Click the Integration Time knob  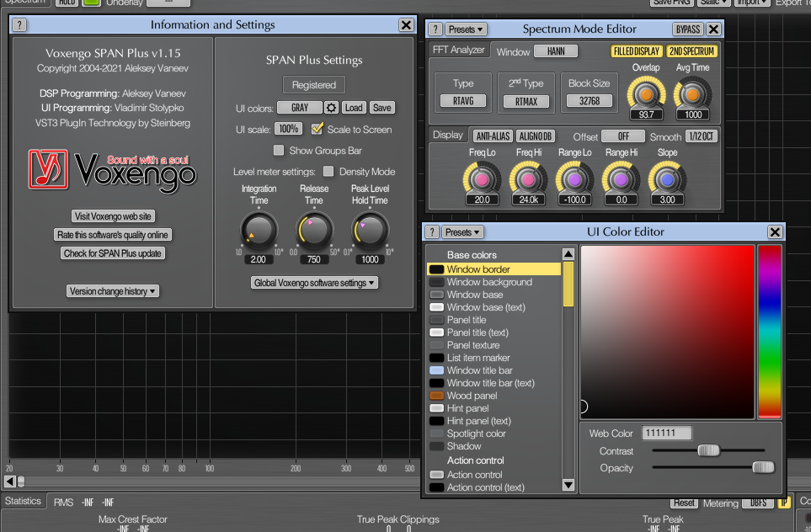click(x=259, y=230)
